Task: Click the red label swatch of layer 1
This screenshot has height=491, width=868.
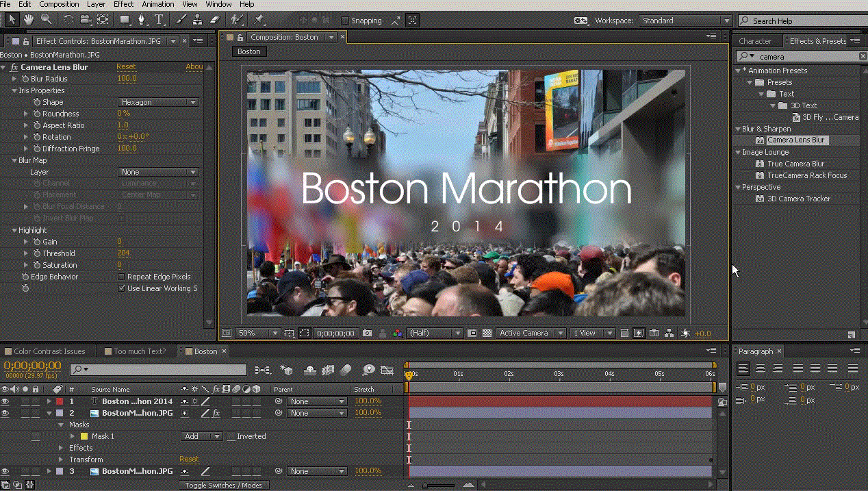Action: (x=60, y=401)
